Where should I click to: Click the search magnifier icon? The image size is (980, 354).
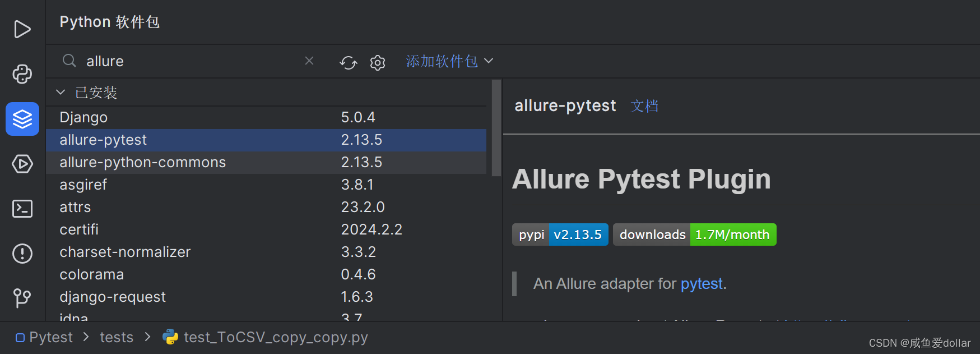coord(69,61)
